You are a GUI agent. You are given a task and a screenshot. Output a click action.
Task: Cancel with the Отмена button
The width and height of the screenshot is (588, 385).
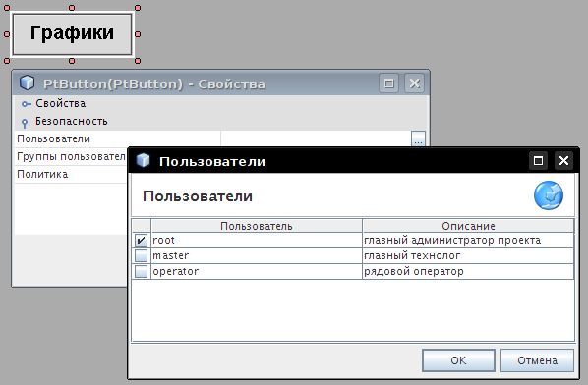(537, 360)
